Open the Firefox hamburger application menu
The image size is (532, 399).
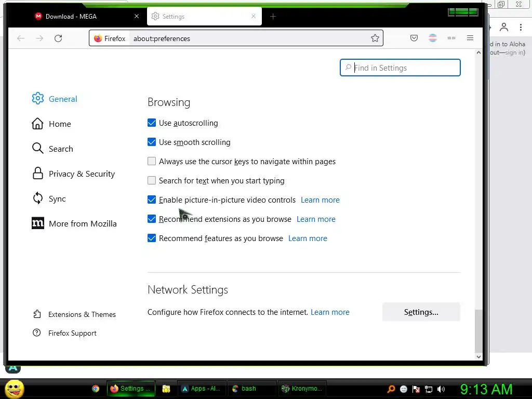[470, 38]
